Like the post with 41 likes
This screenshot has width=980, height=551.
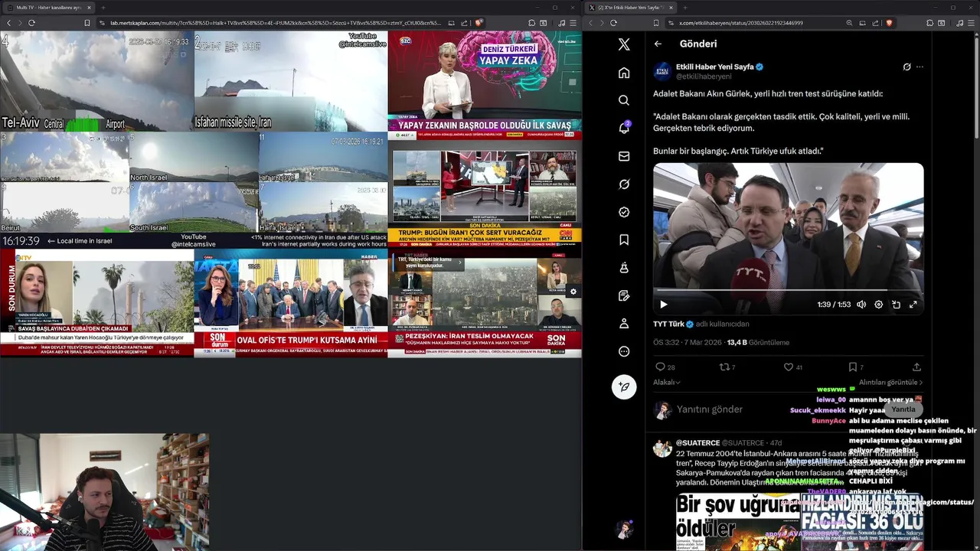coord(792,367)
